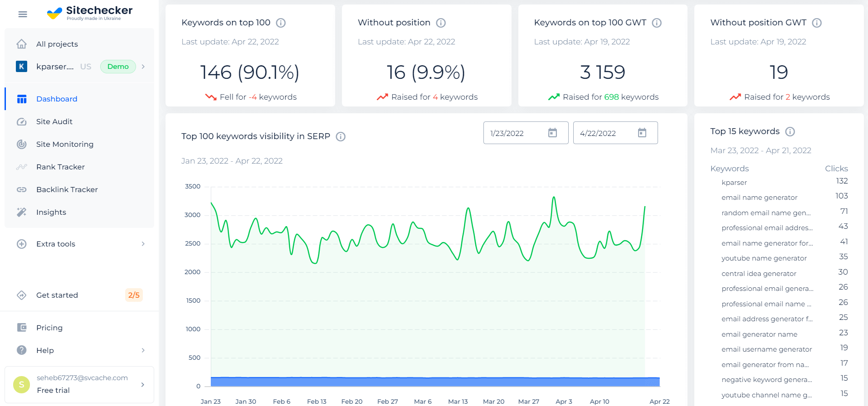Click info icon beside Keywords on top 100

(x=281, y=23)
